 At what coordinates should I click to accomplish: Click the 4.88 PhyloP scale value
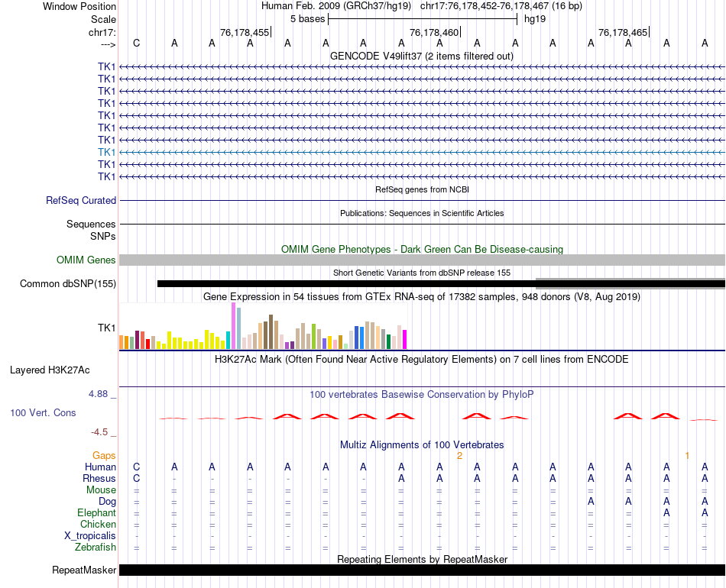(98, 394)
